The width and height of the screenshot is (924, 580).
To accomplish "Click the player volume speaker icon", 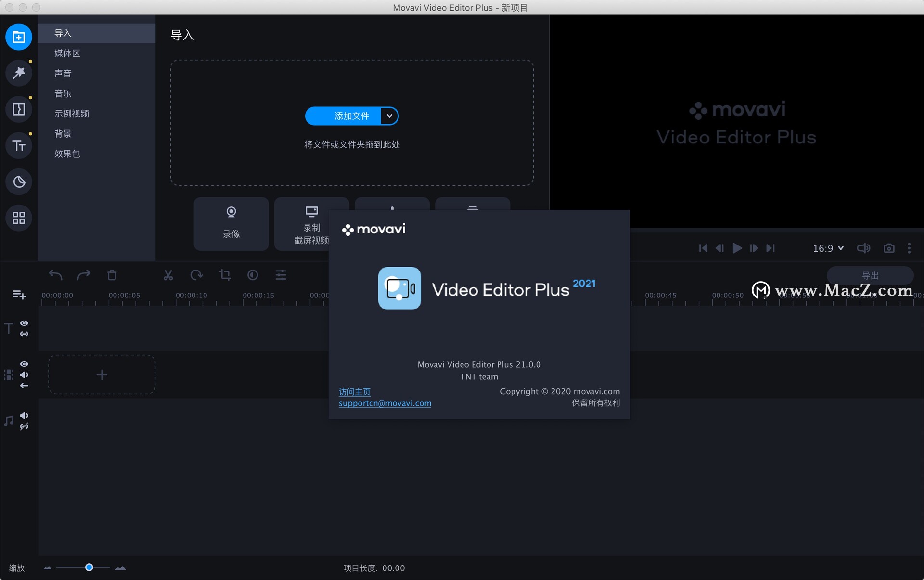I will (x=863, y=248).
